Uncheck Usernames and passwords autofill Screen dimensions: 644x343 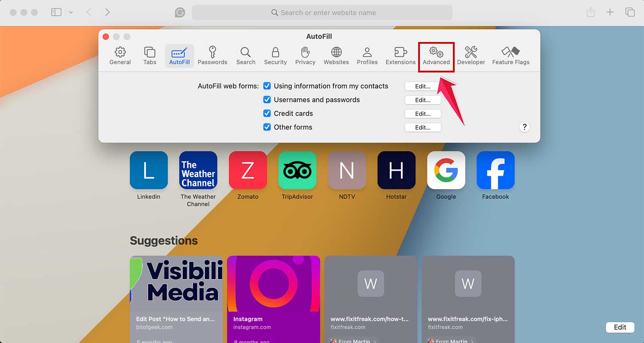pos(267,99)
